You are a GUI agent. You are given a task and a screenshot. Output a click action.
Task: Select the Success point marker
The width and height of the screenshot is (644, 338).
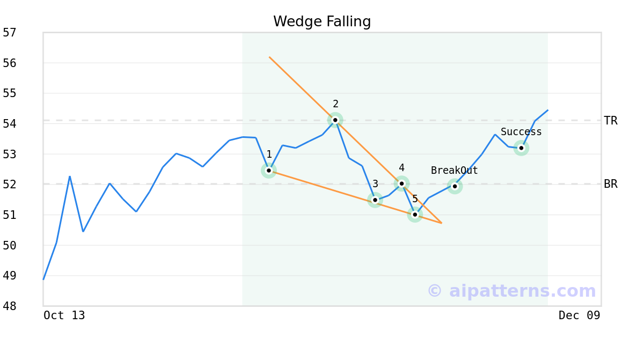(x=521, y=148)
